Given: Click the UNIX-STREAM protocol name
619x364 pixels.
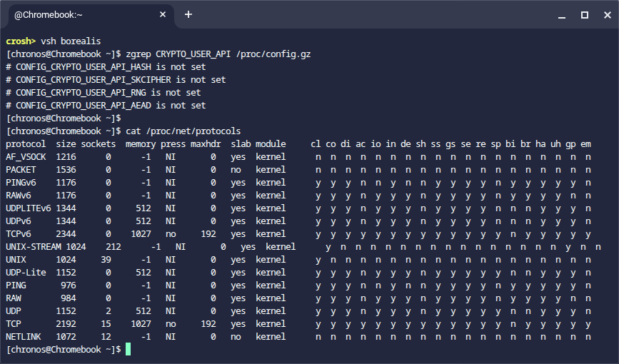Looking at the screenshot, I should 33,247.
